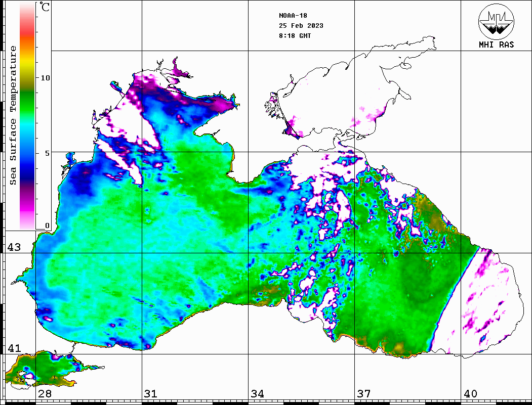532x405 pixels.
Task: Click the temperature color scale bar
Action: (27, 116)
